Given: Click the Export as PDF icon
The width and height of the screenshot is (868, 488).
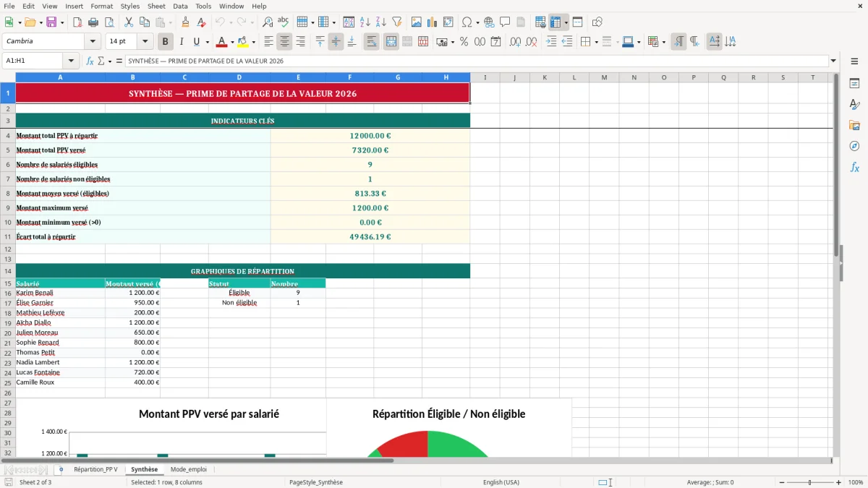Looking at the screenshot, I should click(x=77, y=22).
